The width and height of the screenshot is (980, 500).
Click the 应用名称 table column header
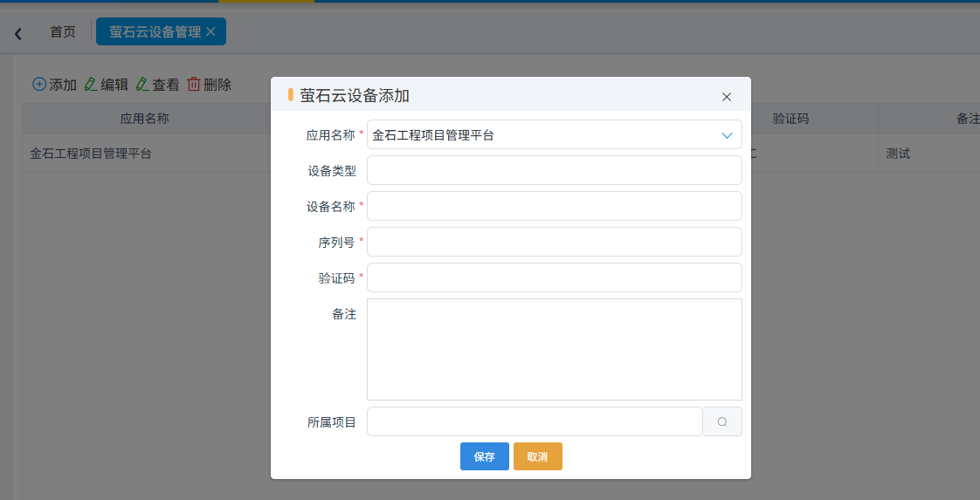(145, 119)
